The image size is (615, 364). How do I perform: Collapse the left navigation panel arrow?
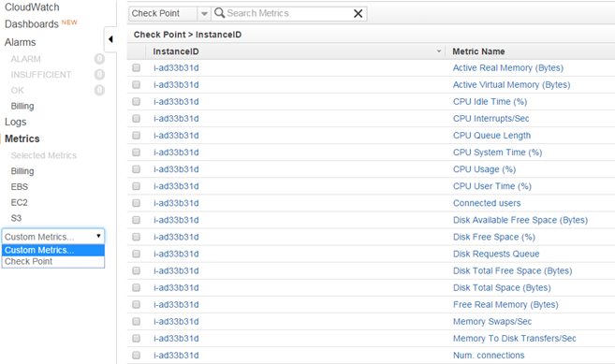pyautogui.click(x=110, y=39)
